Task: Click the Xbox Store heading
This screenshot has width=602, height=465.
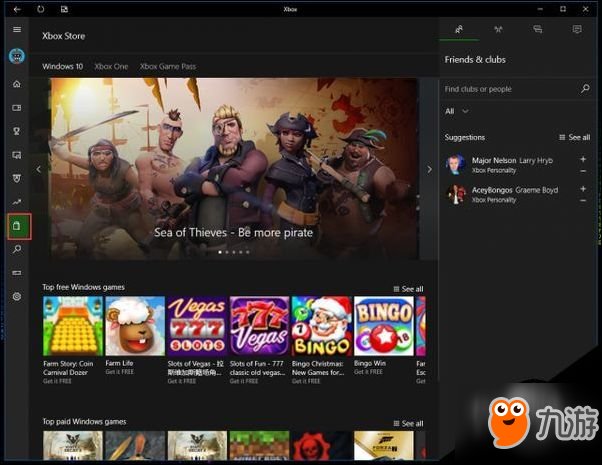Action: pyautogui.click(x=64, y=36)
